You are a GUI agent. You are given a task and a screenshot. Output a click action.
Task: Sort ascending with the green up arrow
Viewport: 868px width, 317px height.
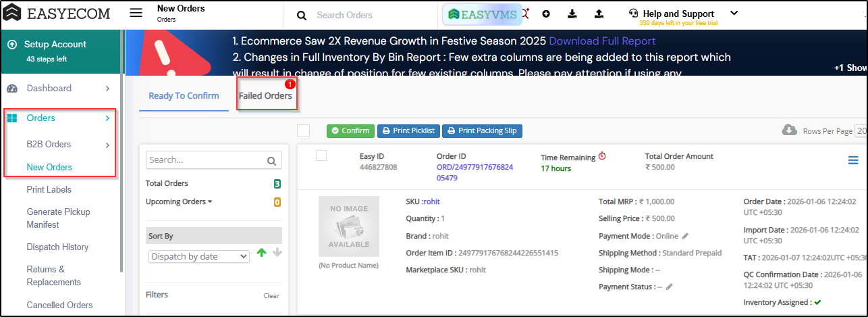coord(262,253)
